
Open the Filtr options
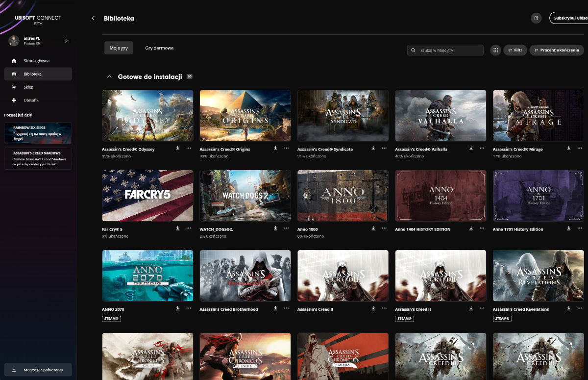(515, 50)
